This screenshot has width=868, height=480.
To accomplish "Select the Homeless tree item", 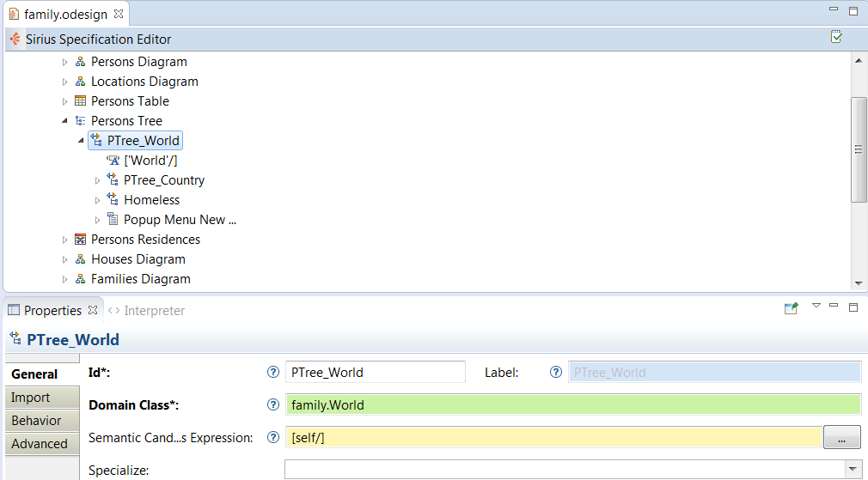I will coord(151,200).
